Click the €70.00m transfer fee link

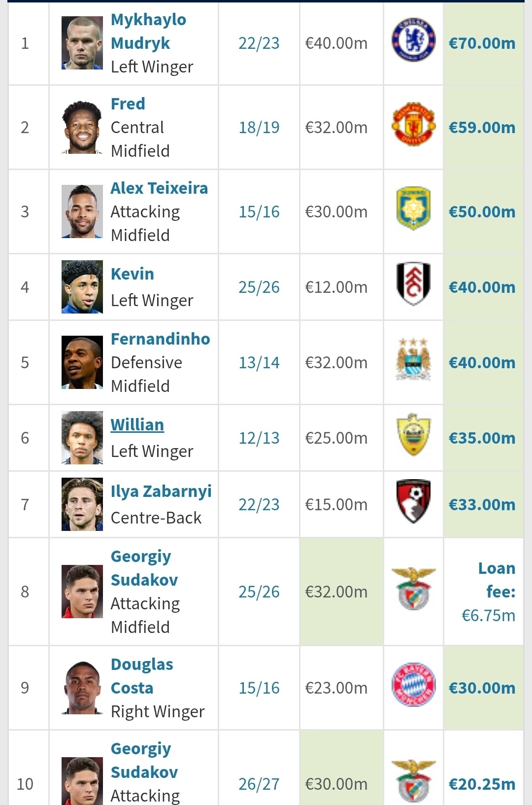click(482, 43)
